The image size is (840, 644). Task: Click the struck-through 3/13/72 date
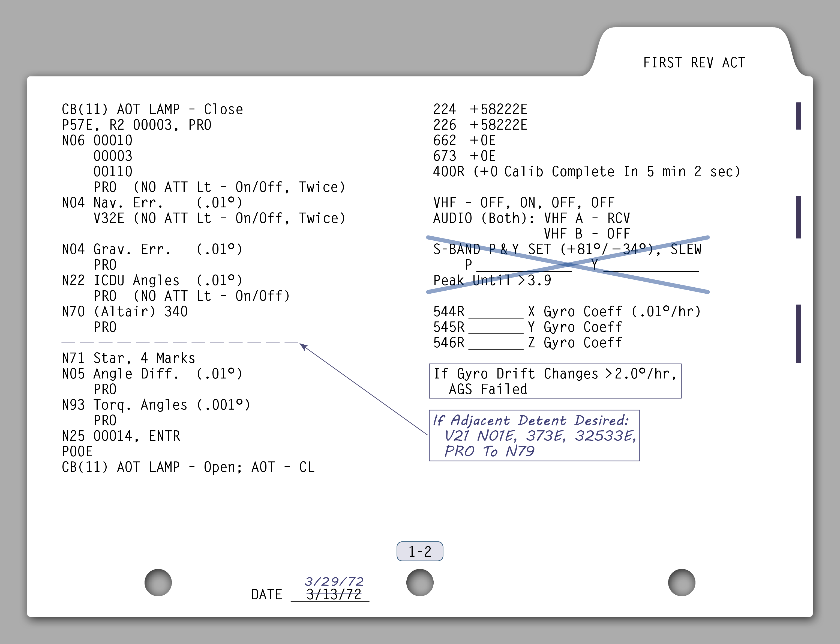click(x=334, y=595)
